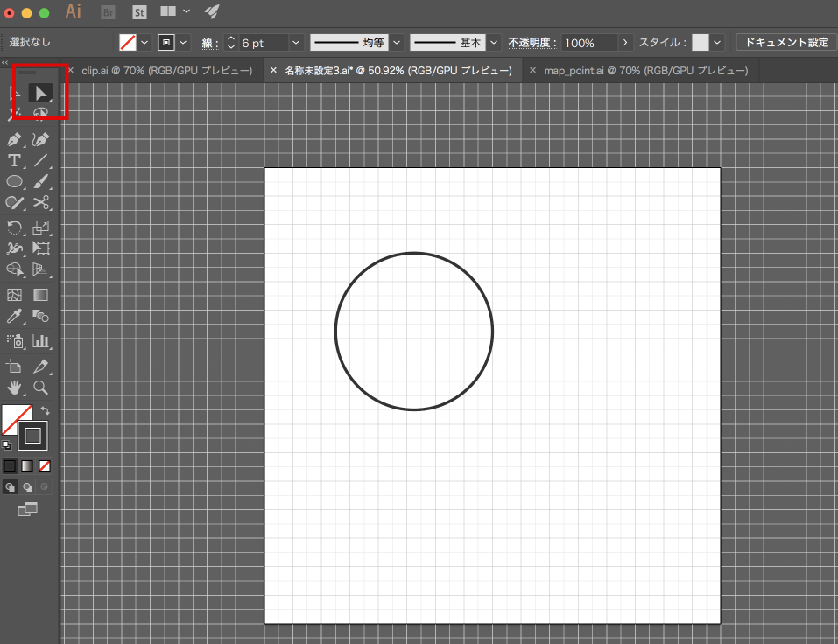Switch to the clip.ai document tab

point(166,70)
